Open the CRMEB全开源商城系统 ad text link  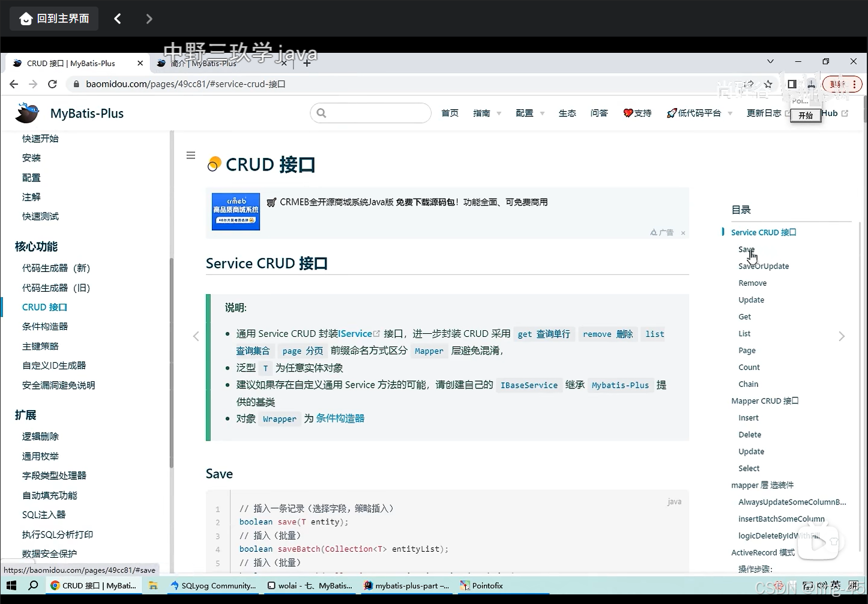pos(414,202)
